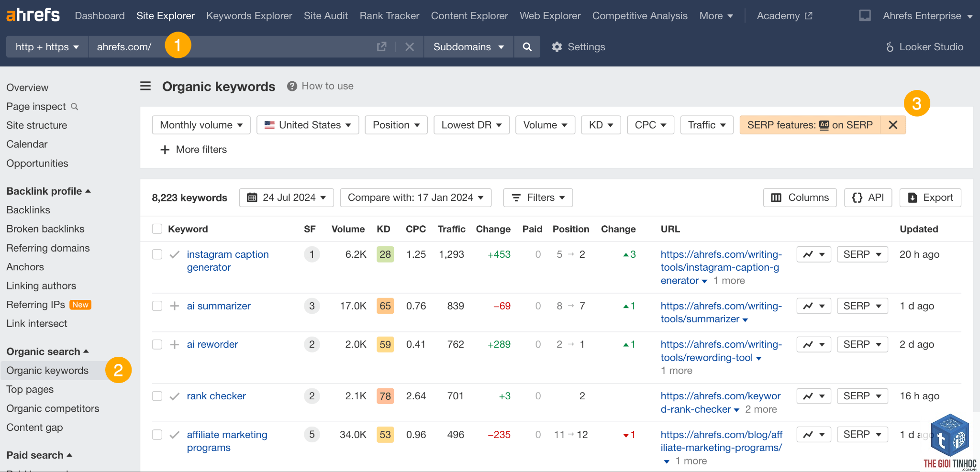The width and height of the screenshot is (980, 472).
Task: Open URL in new tab icon
Action: click(x=381, y=47)
